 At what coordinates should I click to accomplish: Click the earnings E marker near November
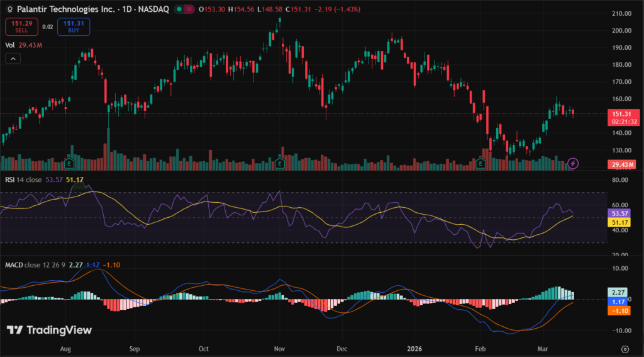[279, 164]
